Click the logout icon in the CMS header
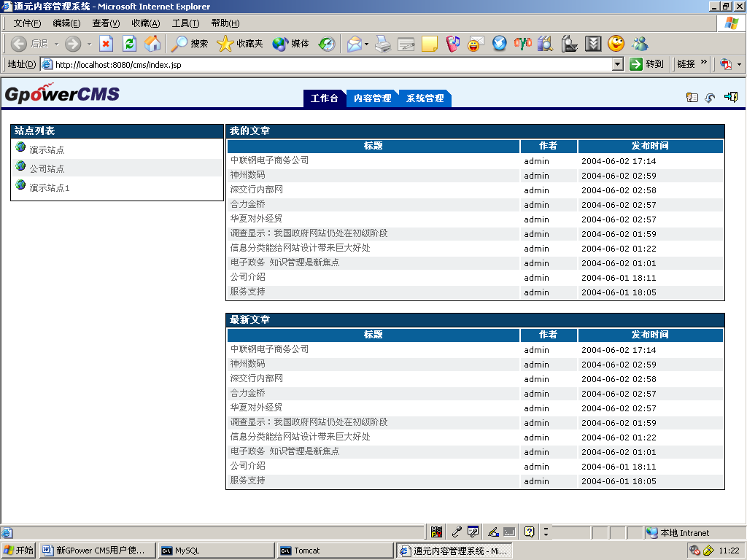747x560 pixels. [x=732, y=97]
